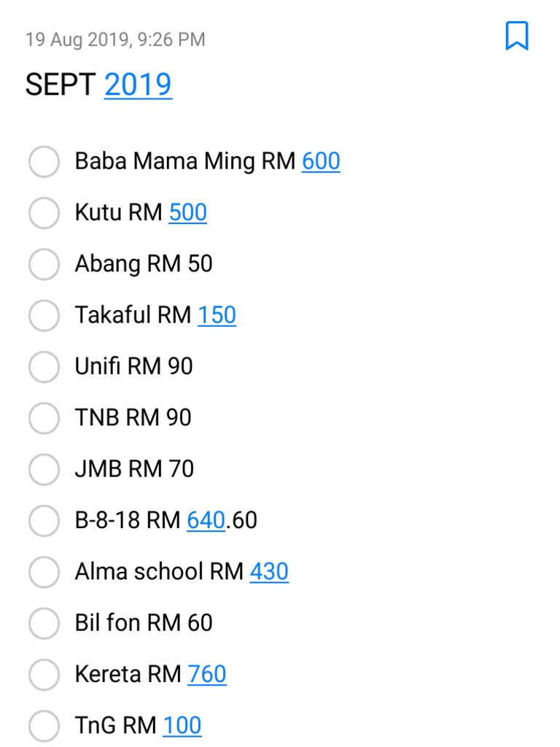Image resolution: width=560 pixels, height=747 pixels.
Task: Mark TNB RM 90 as complete
Action: [x=44, y=418]
